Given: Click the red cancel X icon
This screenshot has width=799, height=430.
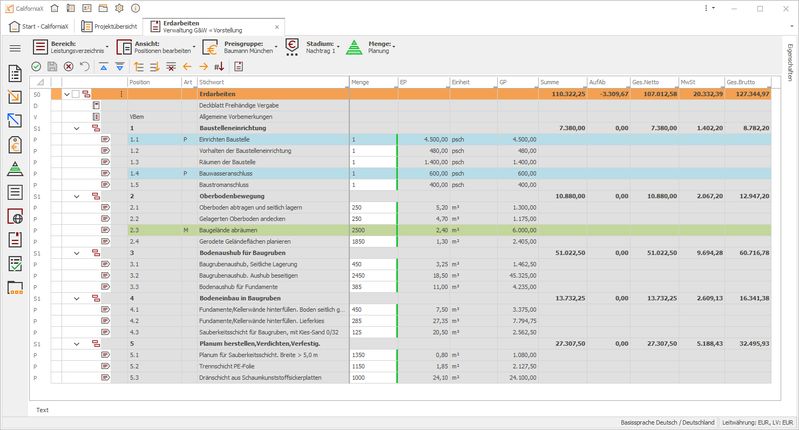Looking at the screenshot, I should tap(68, 66).
